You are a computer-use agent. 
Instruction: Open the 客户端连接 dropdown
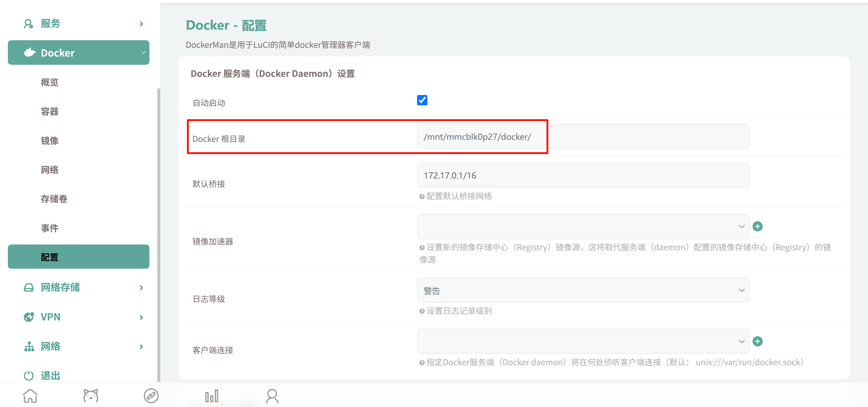[x=583, y=341]
